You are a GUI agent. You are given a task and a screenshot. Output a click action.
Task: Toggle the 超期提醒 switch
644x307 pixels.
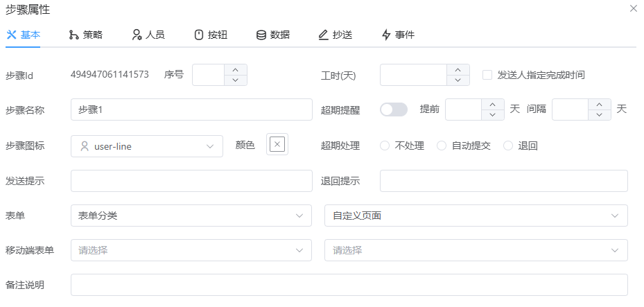pos(394,109)
